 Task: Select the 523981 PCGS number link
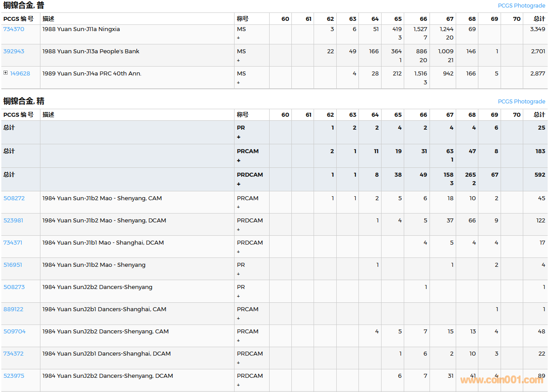click(x=13, y=221)
